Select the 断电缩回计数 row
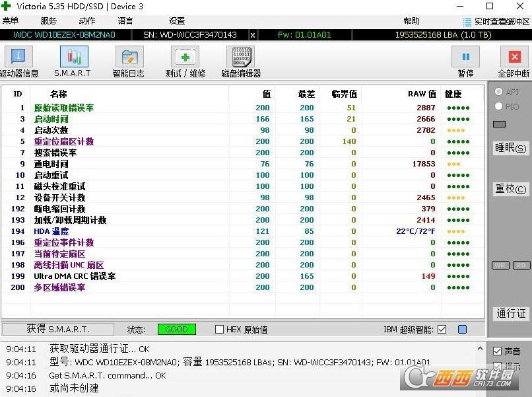The height and width of the screenshot is (397, 532). (x=243, y=209)
